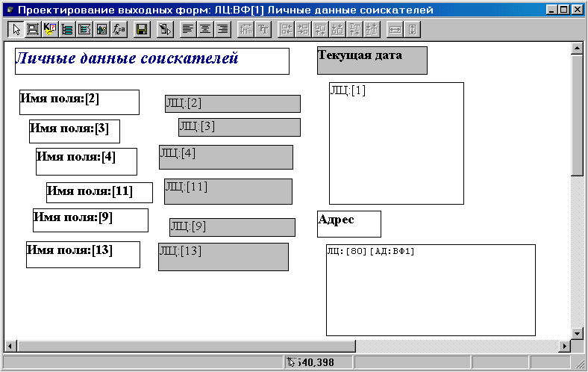Align text left
This screenshot has width=588, height=372.
(x=188, y=29)
